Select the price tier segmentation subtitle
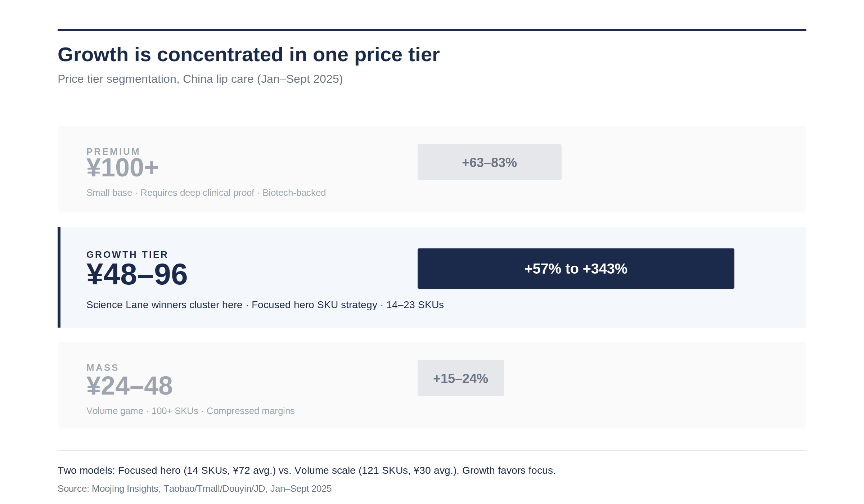The height and width of the screenshot is (504, 864). tap(200, 79)
